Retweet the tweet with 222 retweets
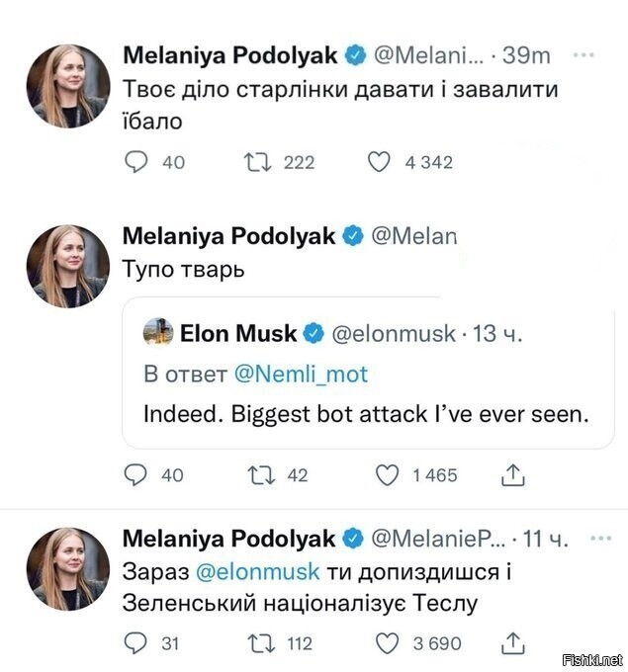This screenshot has width=628, height=672. [x=256, y=162]
